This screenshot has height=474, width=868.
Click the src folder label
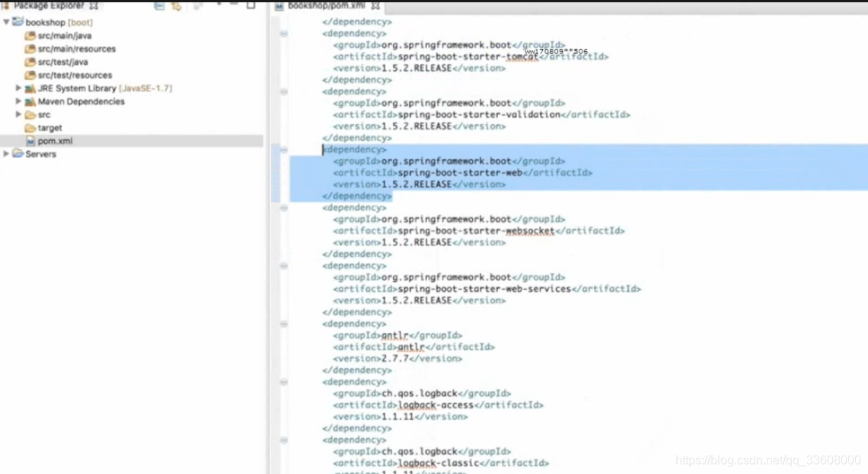click(43, 114)
